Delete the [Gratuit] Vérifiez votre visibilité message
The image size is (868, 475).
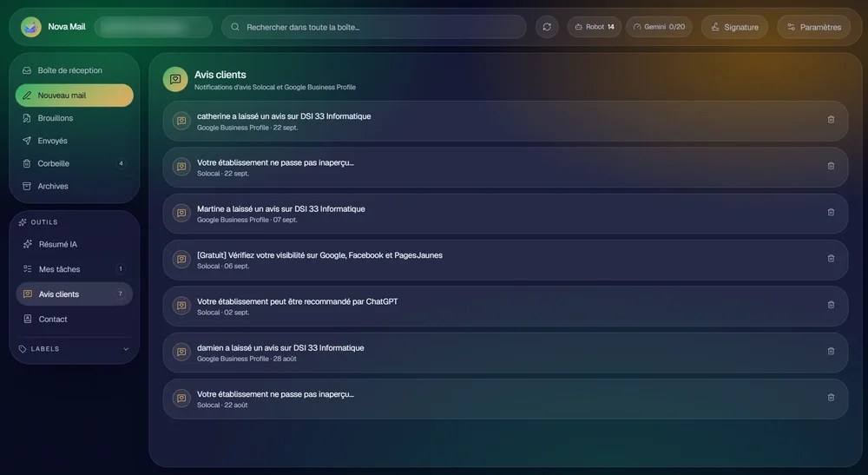coord(831,259)
